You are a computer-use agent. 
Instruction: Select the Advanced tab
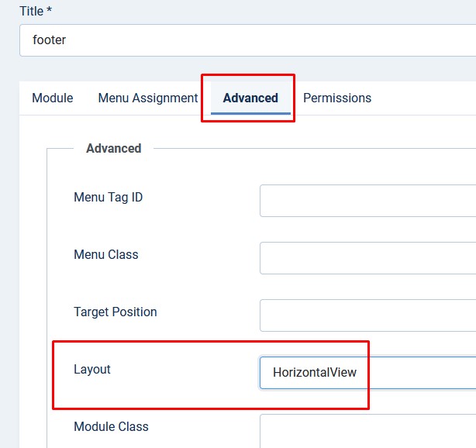click(x=250, y=98)
